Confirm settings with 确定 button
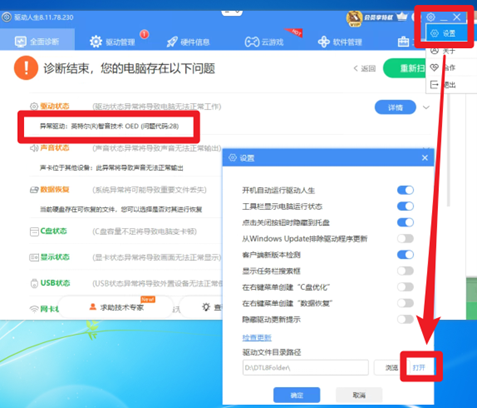 click(297, 395)
